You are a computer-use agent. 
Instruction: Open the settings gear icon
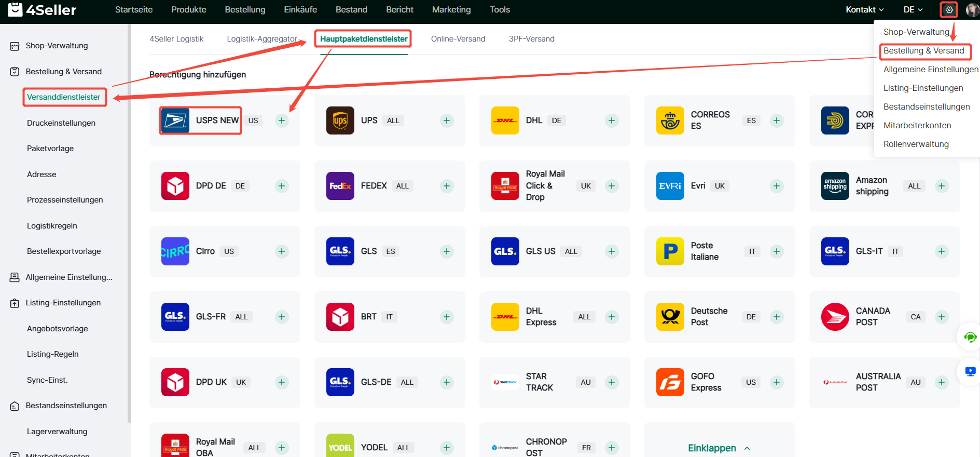(x=949, y=10)
